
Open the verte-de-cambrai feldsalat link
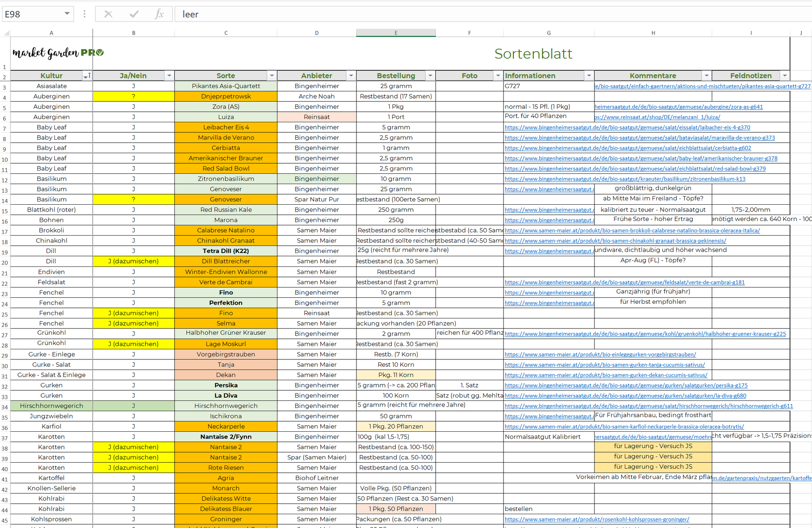pos(624,282)
